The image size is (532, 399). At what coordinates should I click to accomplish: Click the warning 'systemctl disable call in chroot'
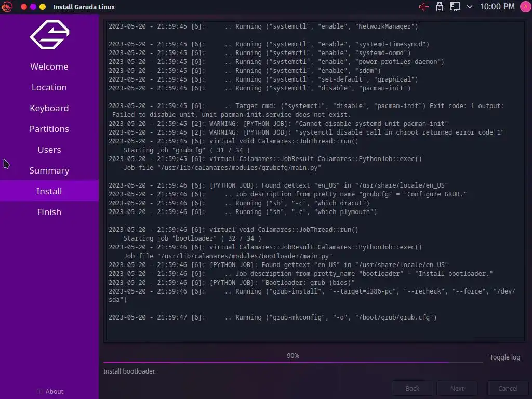[306, 132]
